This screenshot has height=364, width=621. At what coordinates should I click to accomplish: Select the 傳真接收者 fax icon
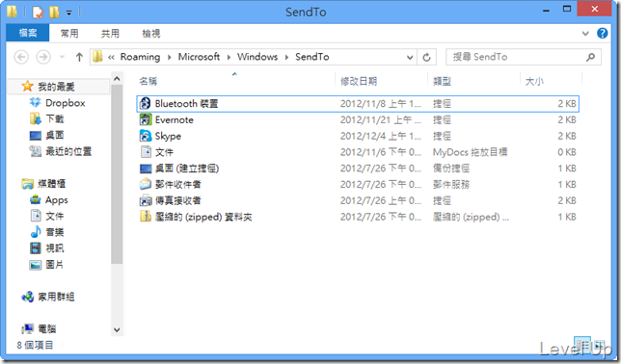coord(146,200)
